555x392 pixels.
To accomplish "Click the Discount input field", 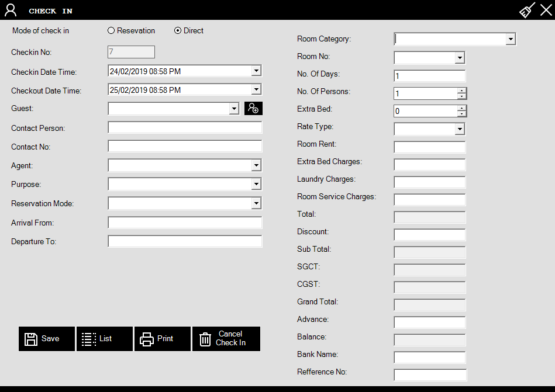I will click(430, 235).
